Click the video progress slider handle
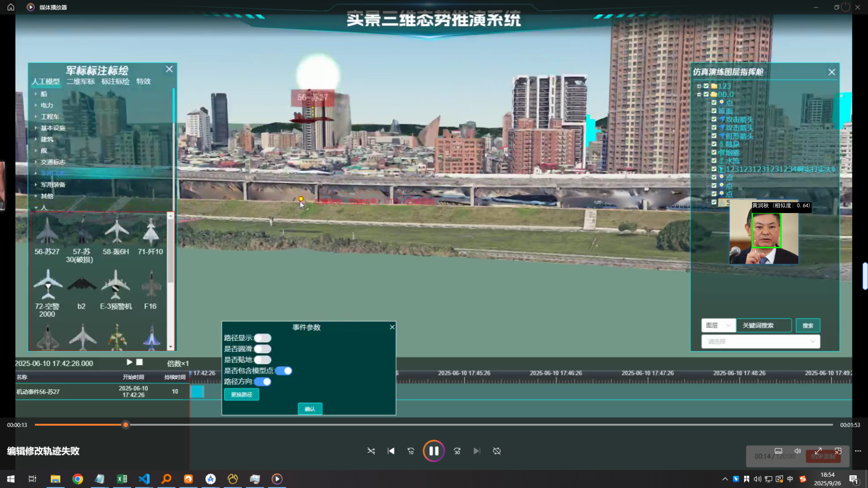Image resolution: width=868 pixels, height=488 pixels. tap(125, 425)
